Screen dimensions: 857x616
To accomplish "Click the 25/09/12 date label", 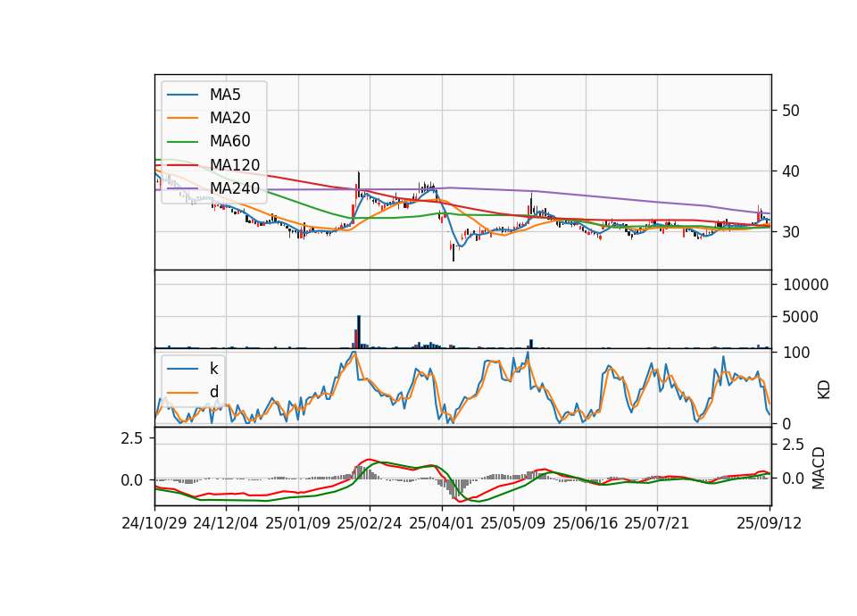I will [770, 524].
